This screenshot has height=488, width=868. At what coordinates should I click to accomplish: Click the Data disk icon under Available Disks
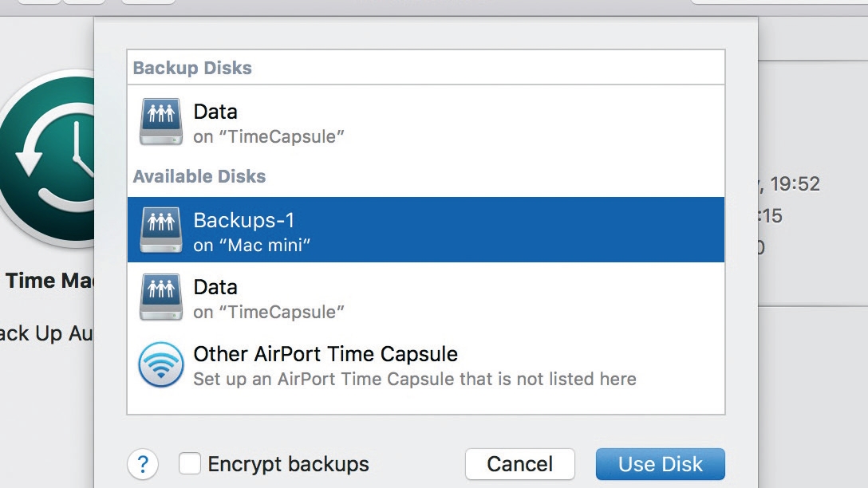point(160,297)
